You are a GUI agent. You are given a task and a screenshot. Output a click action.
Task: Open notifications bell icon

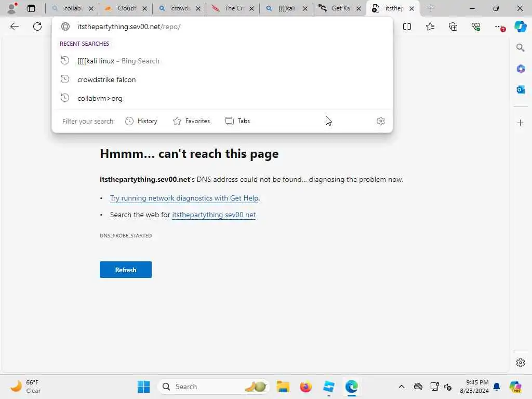(x=497, y=387)
